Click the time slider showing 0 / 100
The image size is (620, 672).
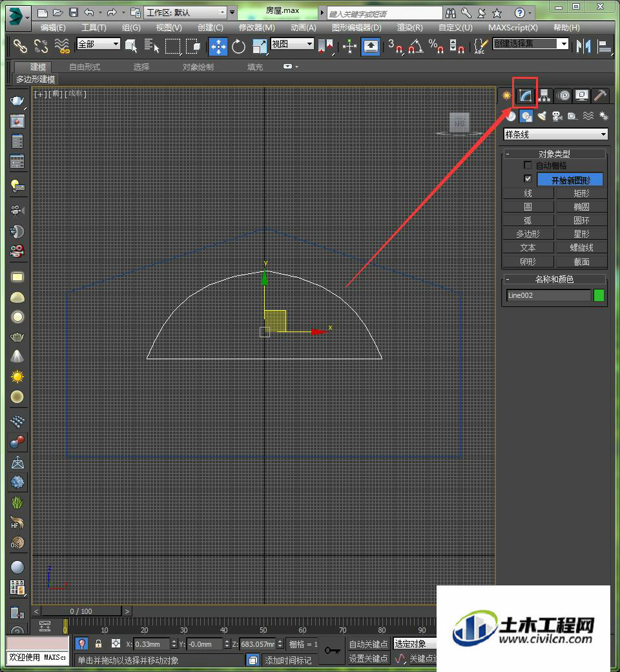click(81, 611)
